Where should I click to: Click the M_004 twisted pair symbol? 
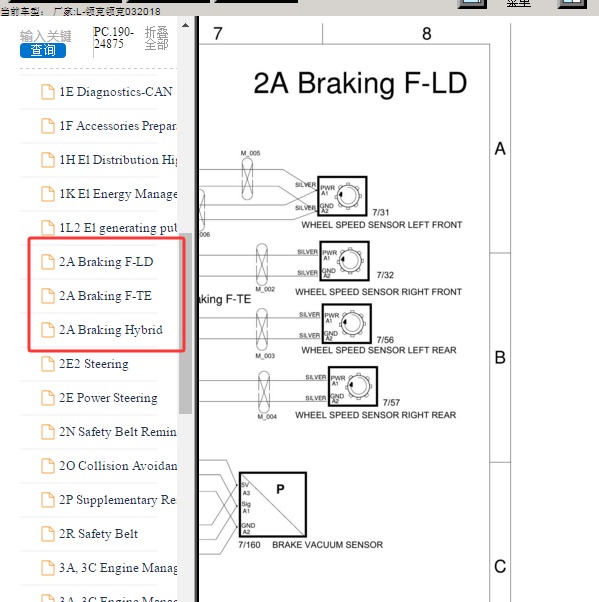point(264,391)
